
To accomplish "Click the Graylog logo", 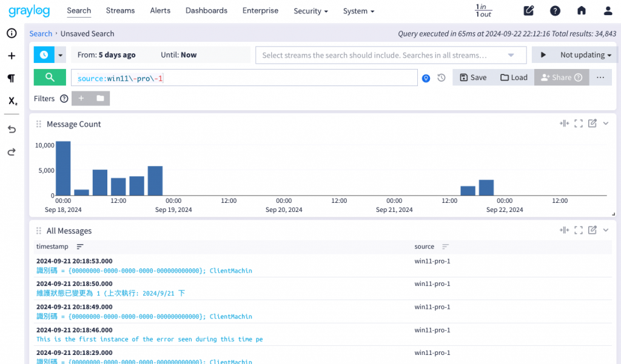I will click(x=29, y=11).
